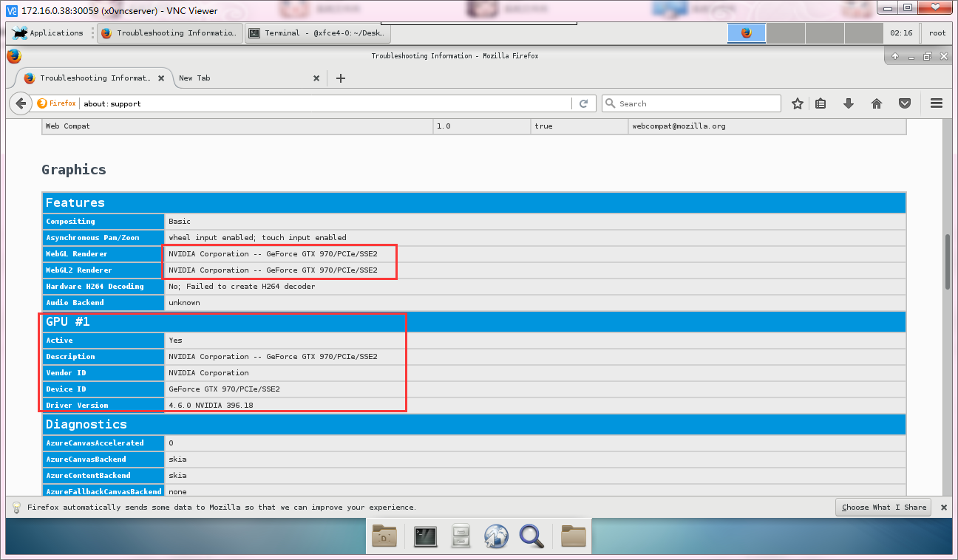Select the 'NVIDIA Corporation' Vendor ID value
This screenshot has width=958, height=560.
[x=208, y=373]
